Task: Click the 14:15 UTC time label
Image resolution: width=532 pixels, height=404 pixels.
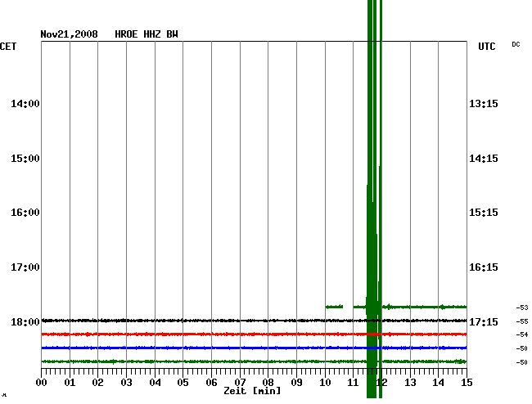Action: (x=484, y=159)
